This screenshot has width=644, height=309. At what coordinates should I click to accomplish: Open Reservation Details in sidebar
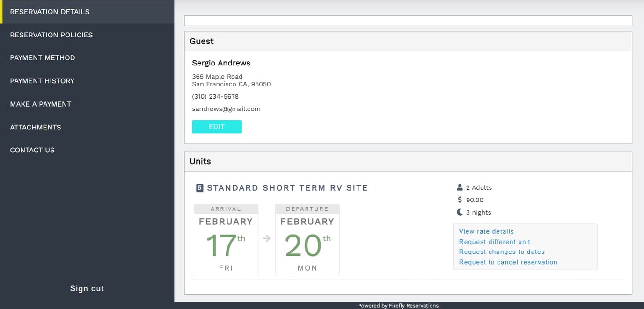coord(50,12)
